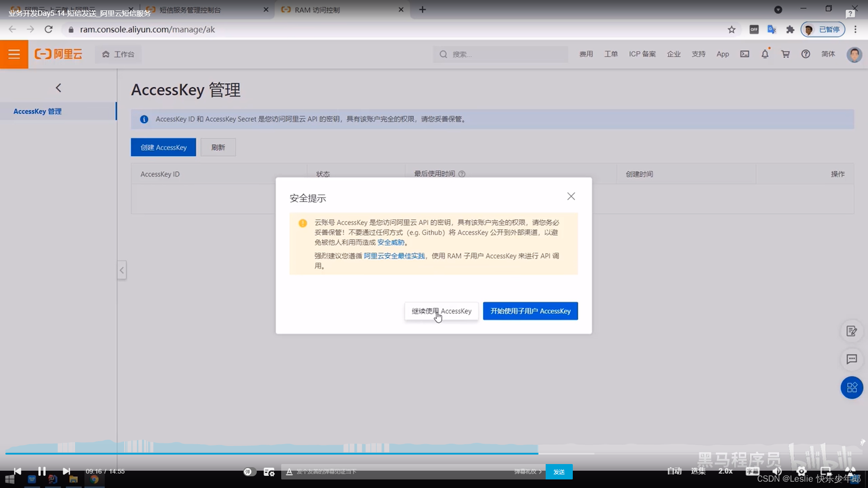Open the App menu item

click(722, 54)
